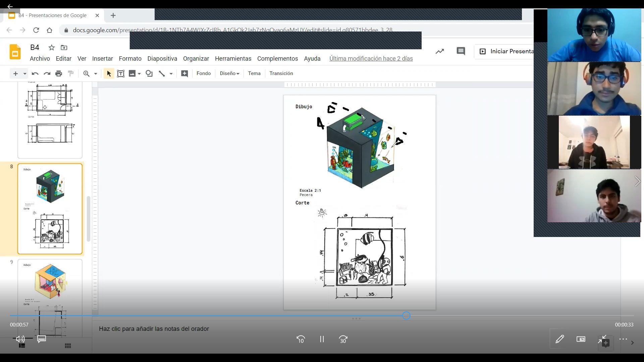Close the B4 Presentaciones de Google tab

97,15
